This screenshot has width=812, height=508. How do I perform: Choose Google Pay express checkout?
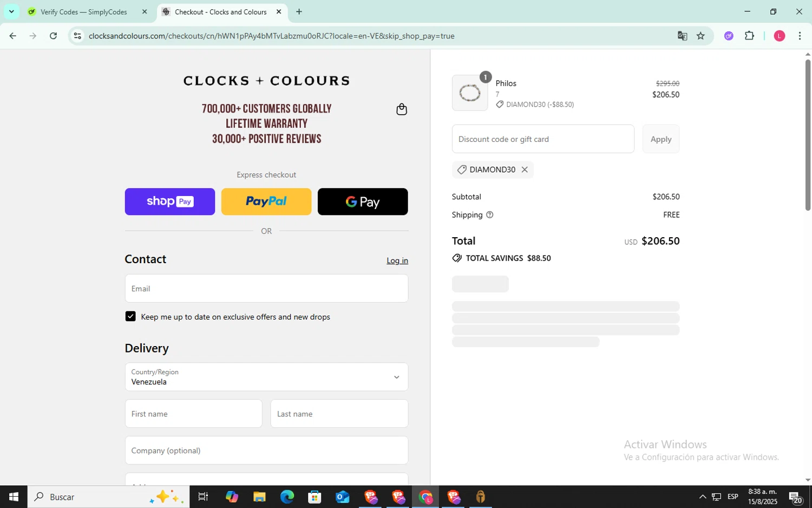(362, 201)
